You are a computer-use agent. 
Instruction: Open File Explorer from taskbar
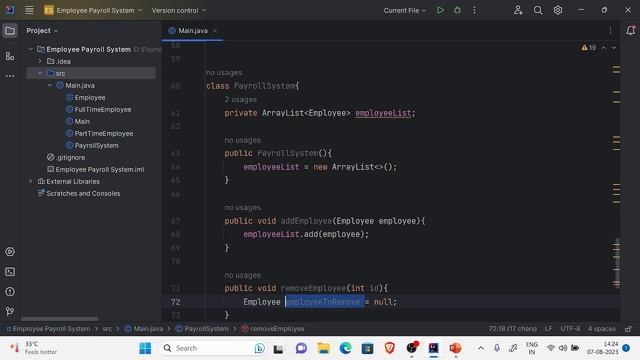(323, 348)
